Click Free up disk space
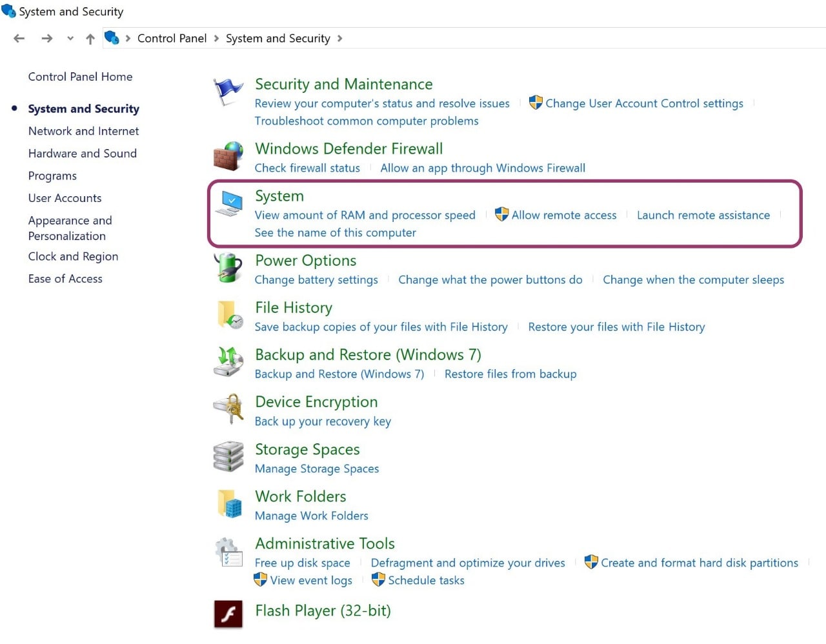The height and width of the screenshot is (644, 826). (x=303, y=563)
